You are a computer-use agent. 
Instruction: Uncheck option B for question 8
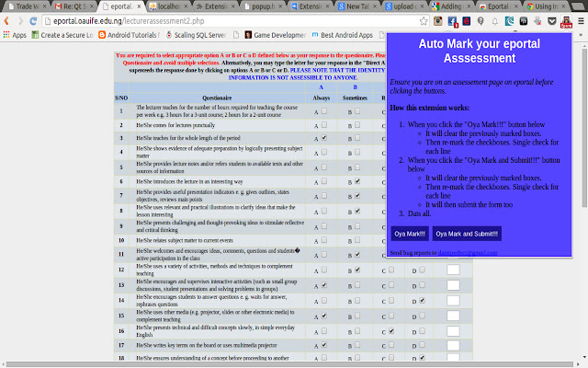357,211
